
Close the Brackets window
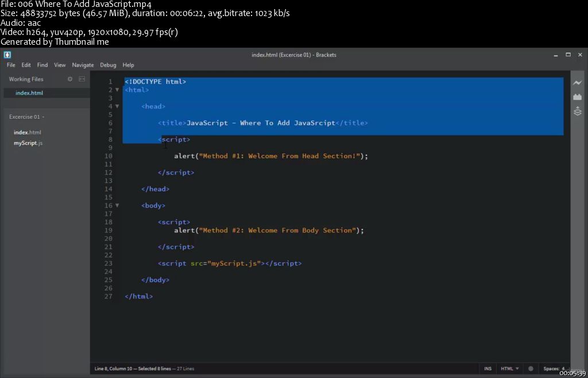tap(580, 54)
